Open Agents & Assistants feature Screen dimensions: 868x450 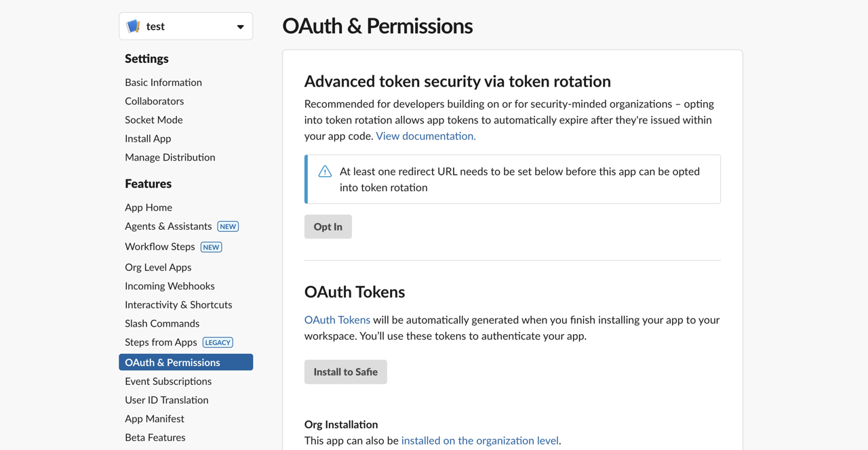[x=168, y=226]
